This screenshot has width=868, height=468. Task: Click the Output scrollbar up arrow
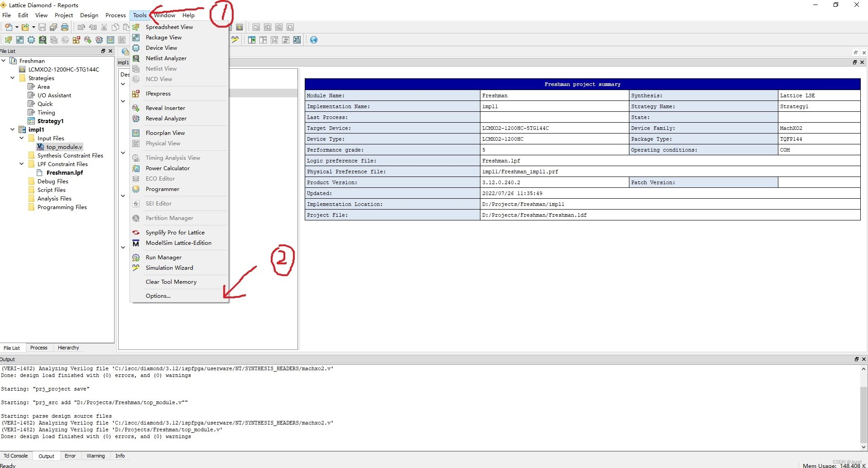[x=864, y=369]
